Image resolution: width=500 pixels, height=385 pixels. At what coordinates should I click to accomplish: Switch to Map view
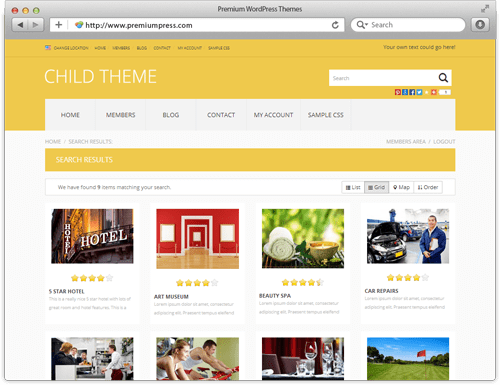(401, 187)
